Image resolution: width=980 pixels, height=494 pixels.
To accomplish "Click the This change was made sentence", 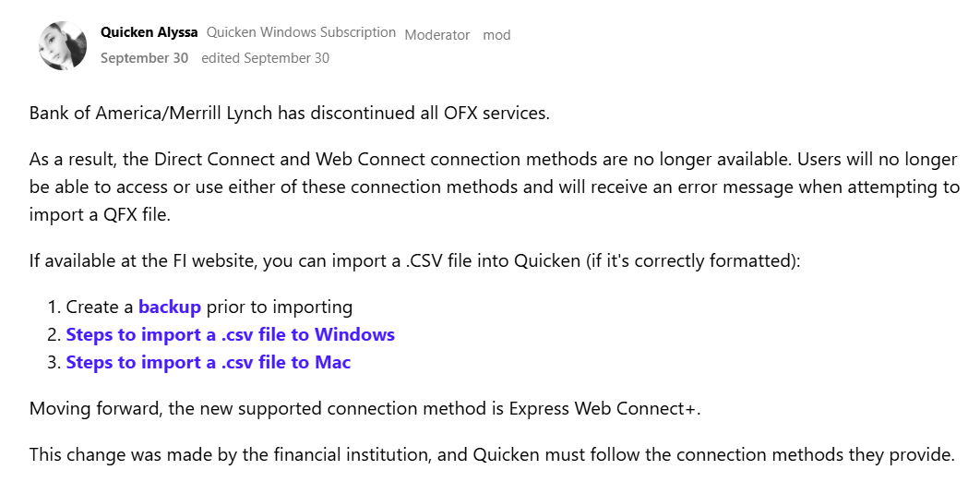I will [x=492, y=454].
